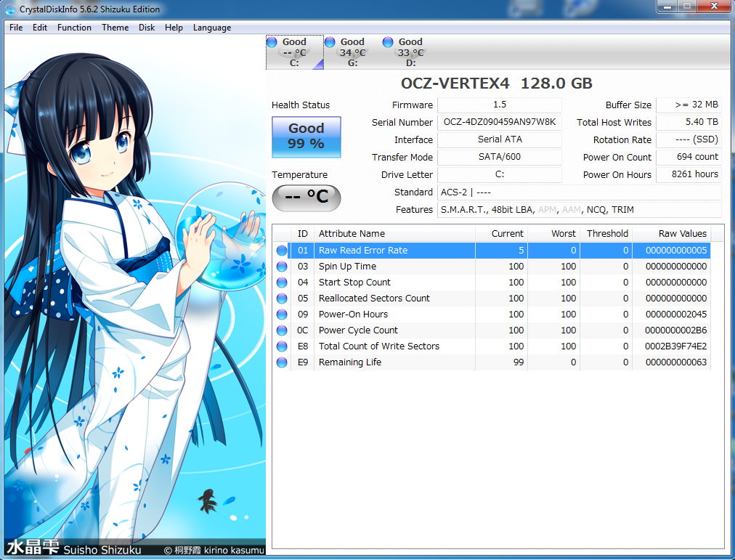The image size is (735, 560).
Task: Select the Power-On Hours row
Action: (492, 315)
